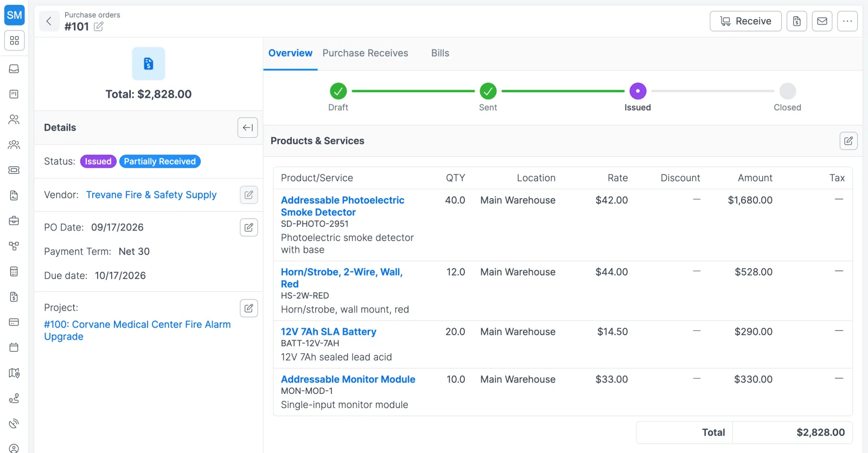Click the blue invoice document thumbnail
The height and width of the screenshot is (453, 868).
149,63
